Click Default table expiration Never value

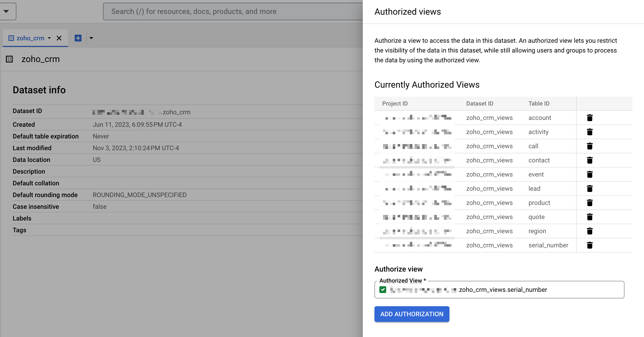[x=101, y=136]
